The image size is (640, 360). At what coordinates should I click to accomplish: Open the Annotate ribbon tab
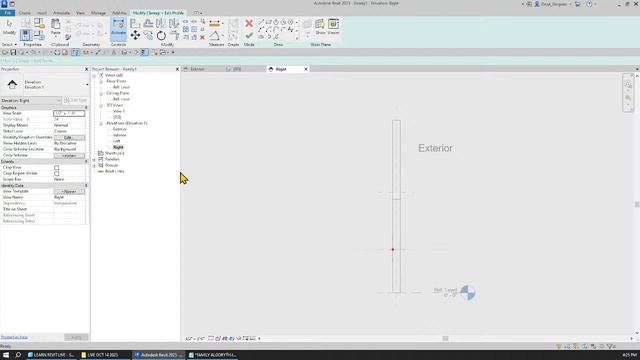(61, 13)
